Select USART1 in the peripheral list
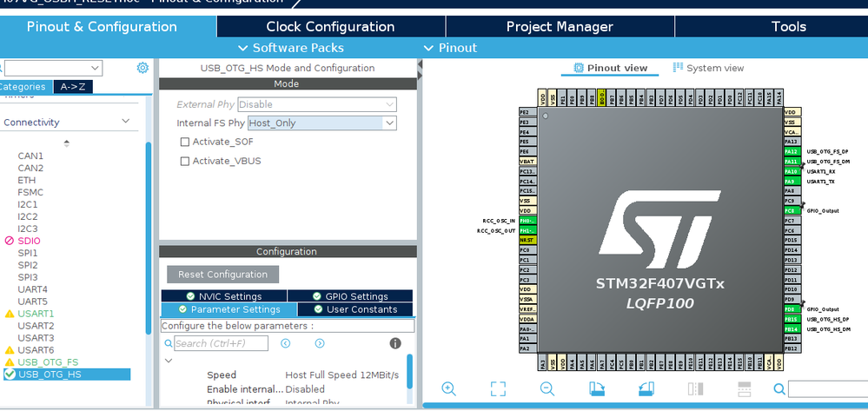 click(x=36, y=314)
